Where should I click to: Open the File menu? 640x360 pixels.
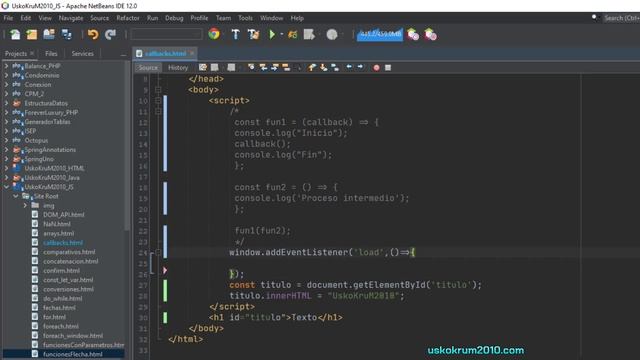click(8, 18)
